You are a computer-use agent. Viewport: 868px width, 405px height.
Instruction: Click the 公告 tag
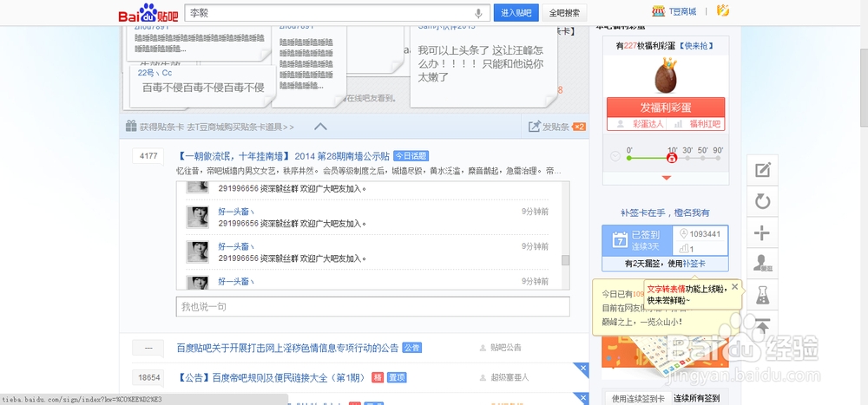[x=411, y=348]
